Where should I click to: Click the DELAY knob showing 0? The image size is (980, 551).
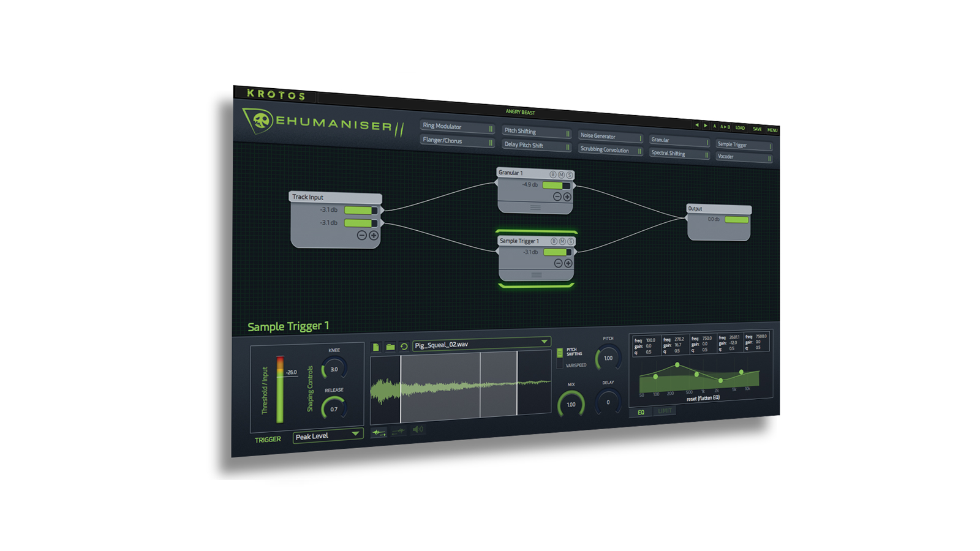(x=608, y=402)
